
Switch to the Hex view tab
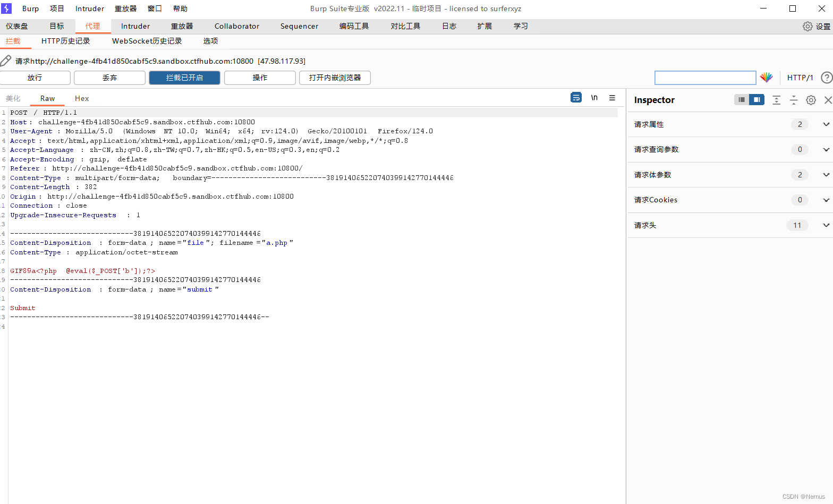(x=82, y=98)
